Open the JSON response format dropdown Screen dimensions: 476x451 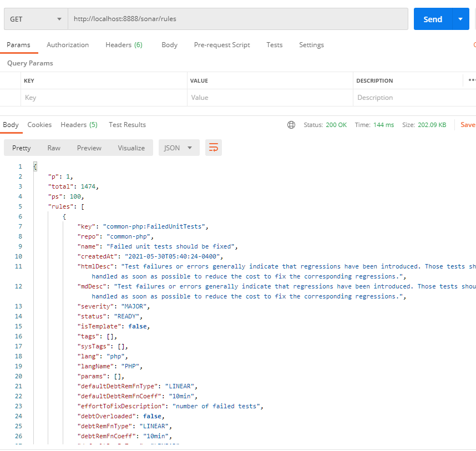[179, 148]
